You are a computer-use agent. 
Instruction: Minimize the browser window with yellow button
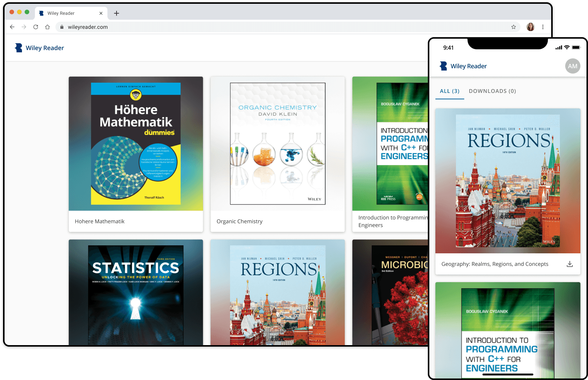click(x=19, y=12)
